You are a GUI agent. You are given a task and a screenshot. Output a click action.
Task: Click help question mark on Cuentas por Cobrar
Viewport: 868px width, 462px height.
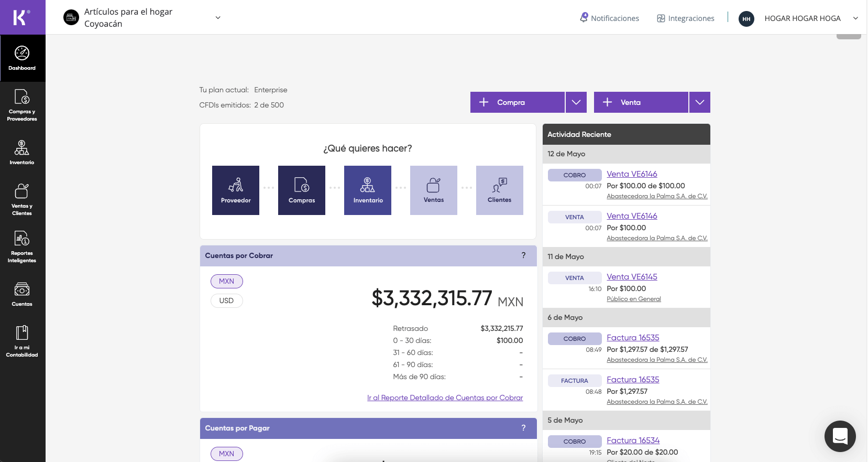[x=523, y=255]
